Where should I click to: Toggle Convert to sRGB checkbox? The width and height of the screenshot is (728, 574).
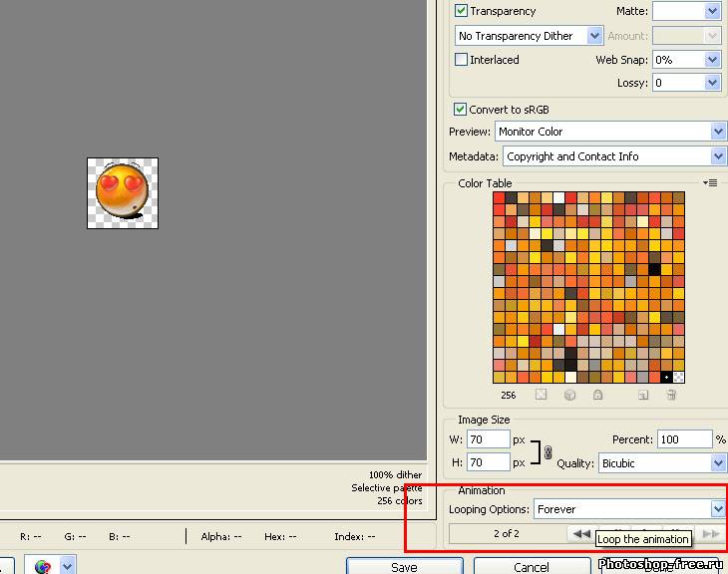[x=461, y=110]
